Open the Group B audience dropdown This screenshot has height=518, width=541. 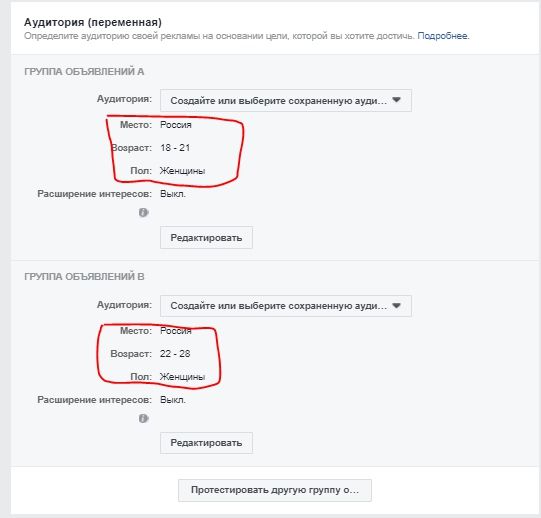[x=286, y=306]
